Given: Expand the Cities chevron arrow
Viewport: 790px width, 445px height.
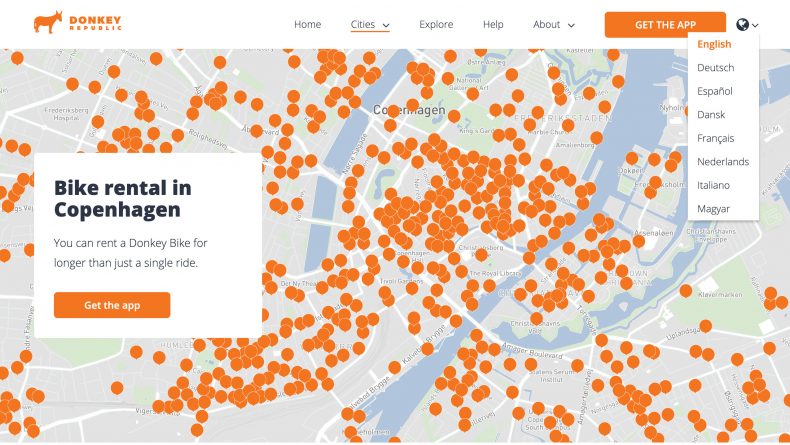Looking at the screenshot, I should point(386,25).
